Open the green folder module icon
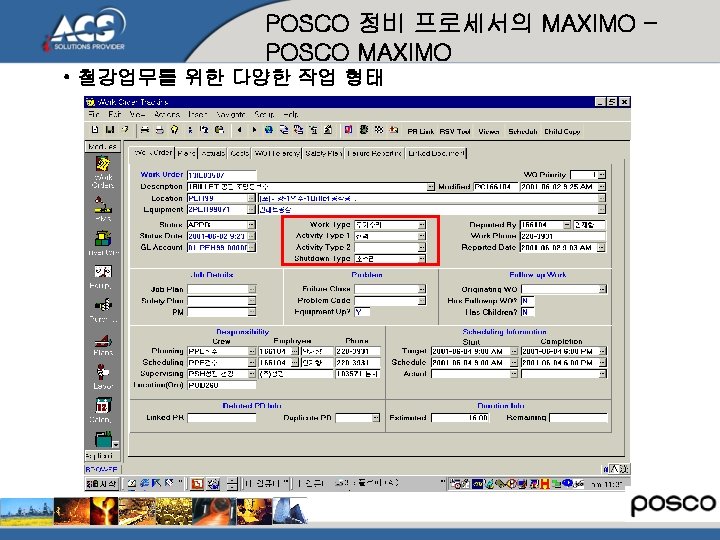This screenshot has width=720, height=540. point(103,439)
